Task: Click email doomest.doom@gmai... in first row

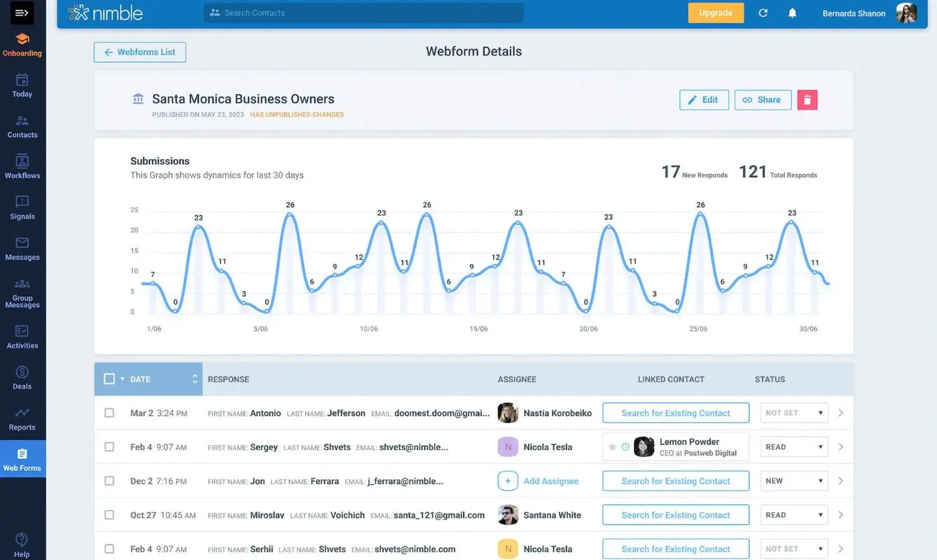Action: pos(442,413)
